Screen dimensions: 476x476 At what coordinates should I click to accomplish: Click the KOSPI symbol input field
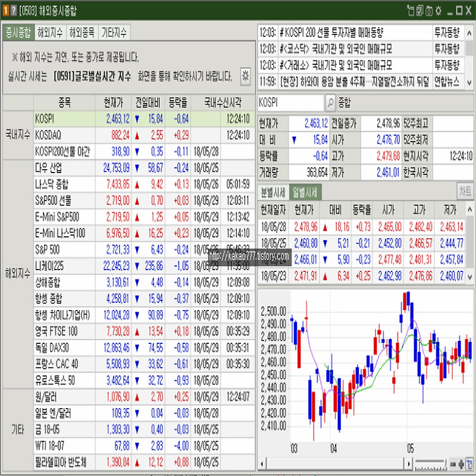[291, 102]
